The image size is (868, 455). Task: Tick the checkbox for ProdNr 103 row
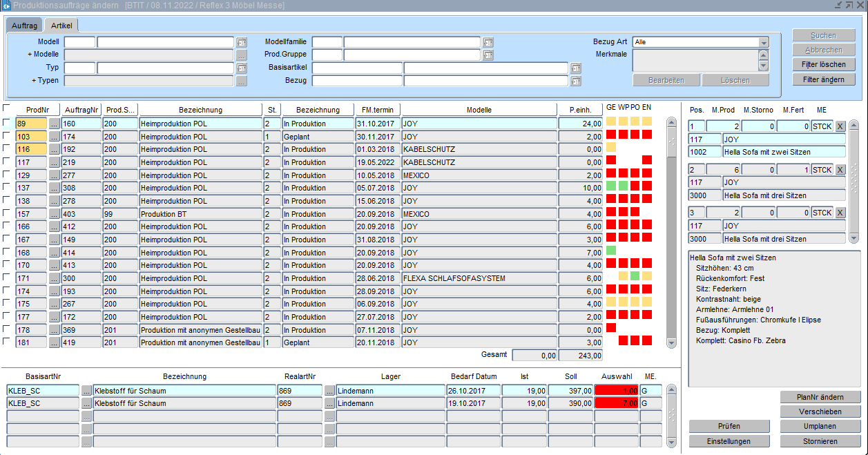coord(7,136)
